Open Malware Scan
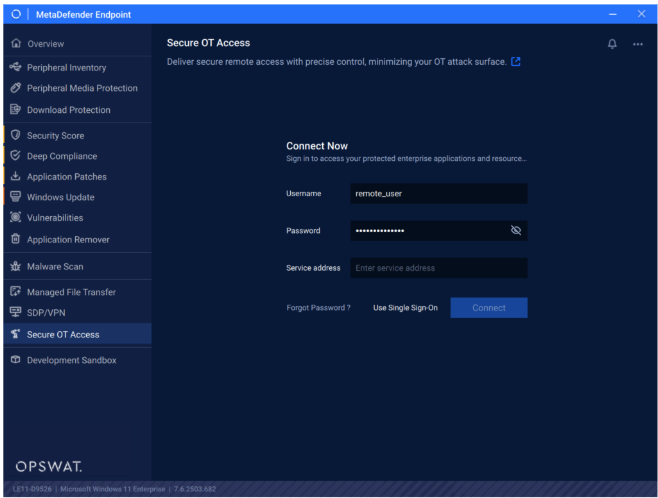This screenshot has height=498, width=658. tap(78, 266)
